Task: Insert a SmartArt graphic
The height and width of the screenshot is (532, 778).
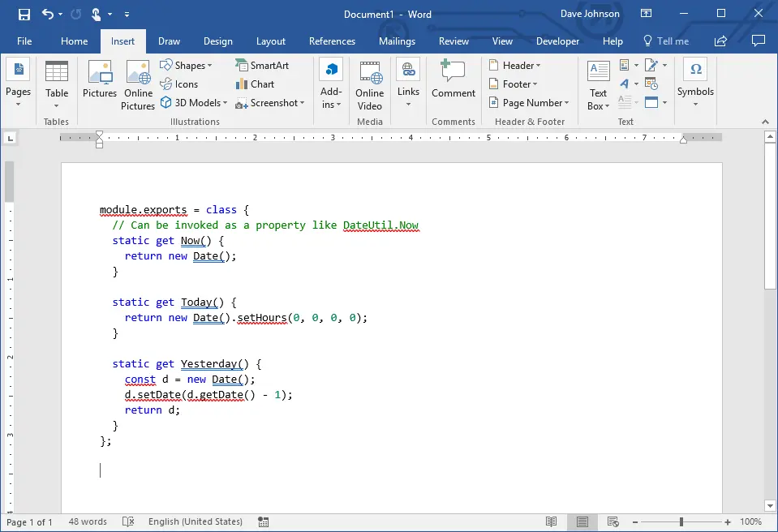Action: click(262, 66)
